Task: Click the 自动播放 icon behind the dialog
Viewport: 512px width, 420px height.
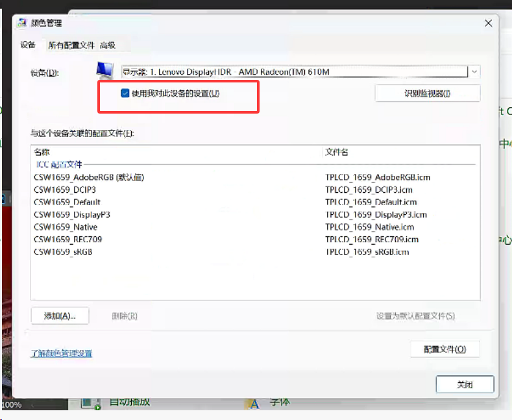Action: click(90, 403)
